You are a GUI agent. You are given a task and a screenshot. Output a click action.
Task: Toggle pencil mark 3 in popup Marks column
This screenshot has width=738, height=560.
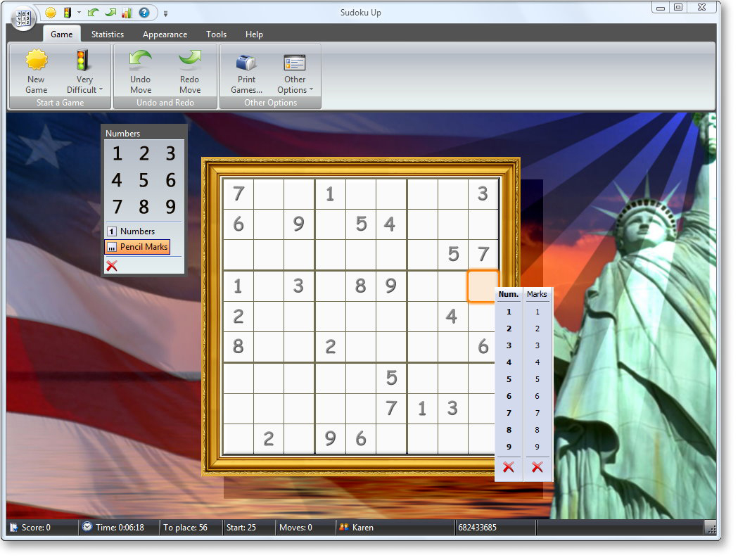537,346
